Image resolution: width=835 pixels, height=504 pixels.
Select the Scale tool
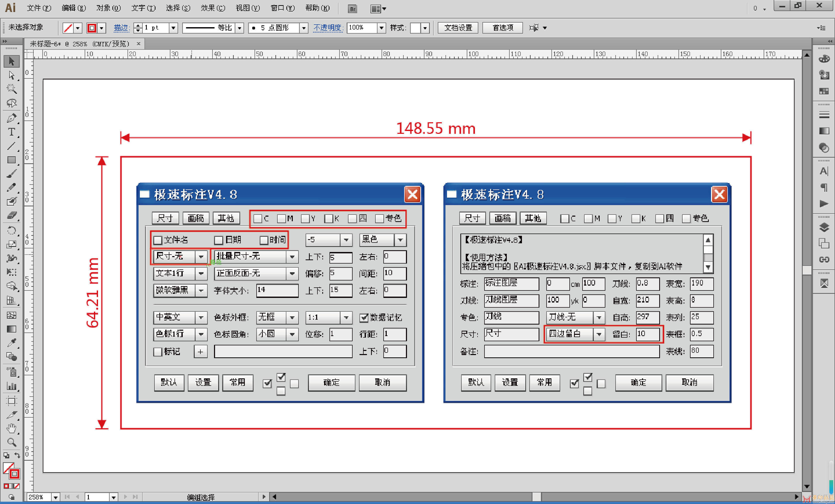12,244
